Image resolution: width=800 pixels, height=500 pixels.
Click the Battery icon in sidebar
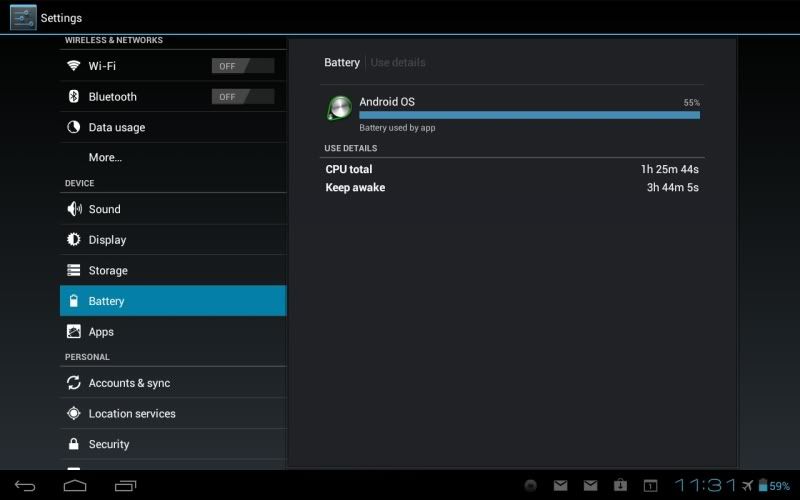tap(73, 301)
